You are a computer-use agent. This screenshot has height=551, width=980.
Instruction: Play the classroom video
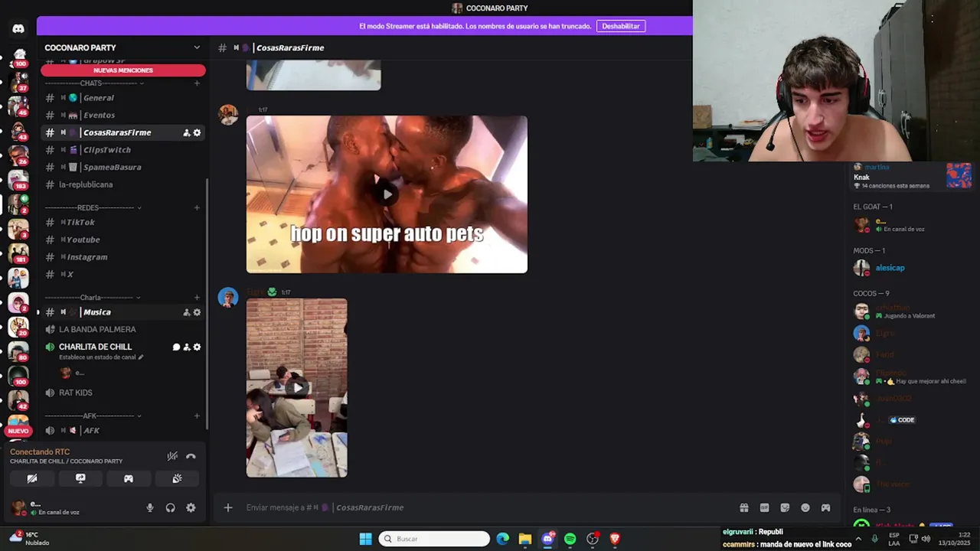point(297,387)
